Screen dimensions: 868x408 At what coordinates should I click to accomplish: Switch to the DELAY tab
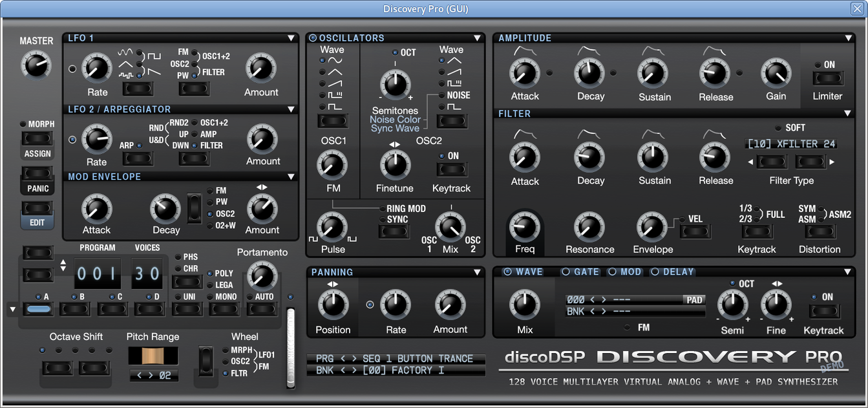pos(672,272)
